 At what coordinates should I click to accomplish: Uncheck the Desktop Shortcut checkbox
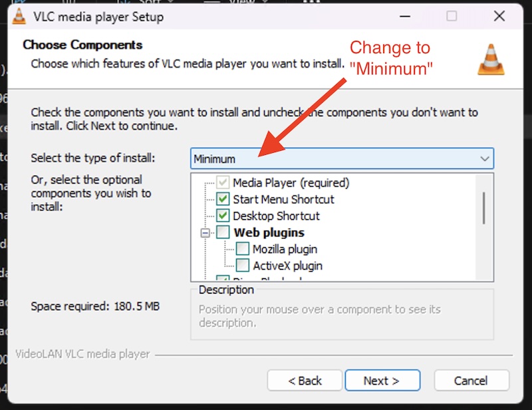223,216
